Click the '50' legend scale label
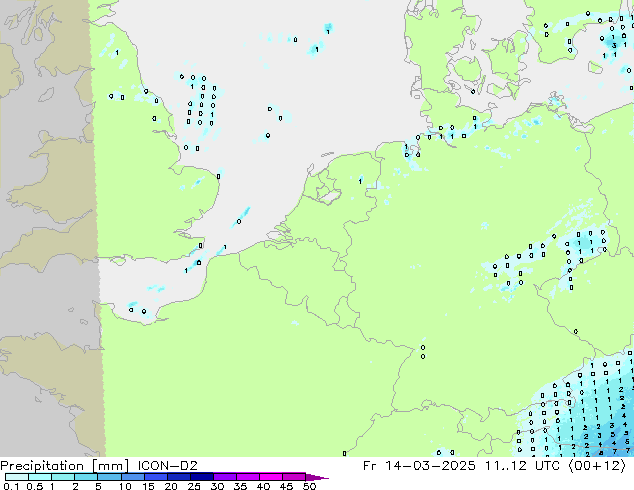The width and height of the screenshot is (634, 490). click(x=309, y=486)
